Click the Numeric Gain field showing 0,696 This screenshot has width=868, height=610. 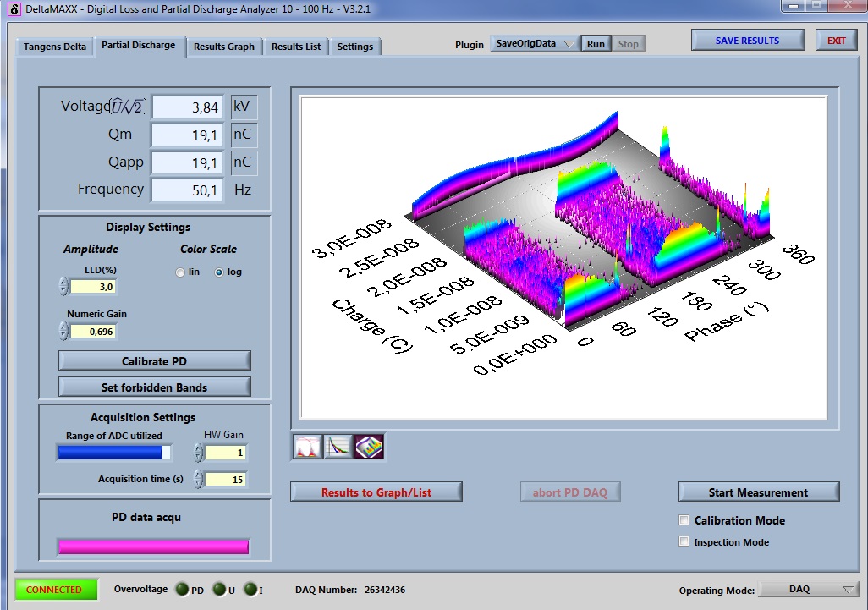coord(94,332)
